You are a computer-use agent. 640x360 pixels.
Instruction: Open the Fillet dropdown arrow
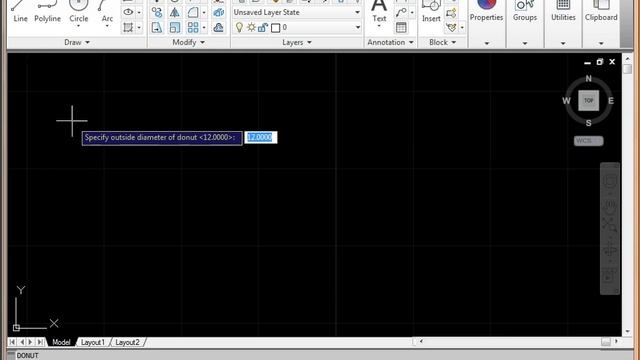pyautogui.click(x=204, y=12)
